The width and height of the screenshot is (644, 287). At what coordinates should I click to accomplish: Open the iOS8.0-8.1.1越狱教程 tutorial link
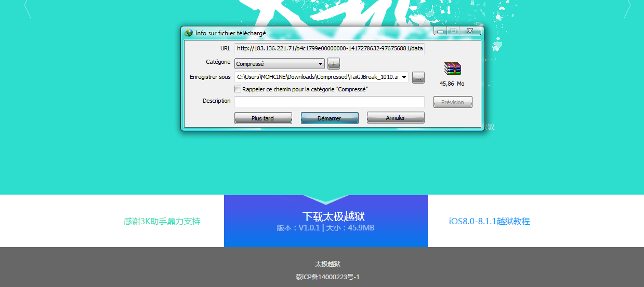[x=490, y=222]
